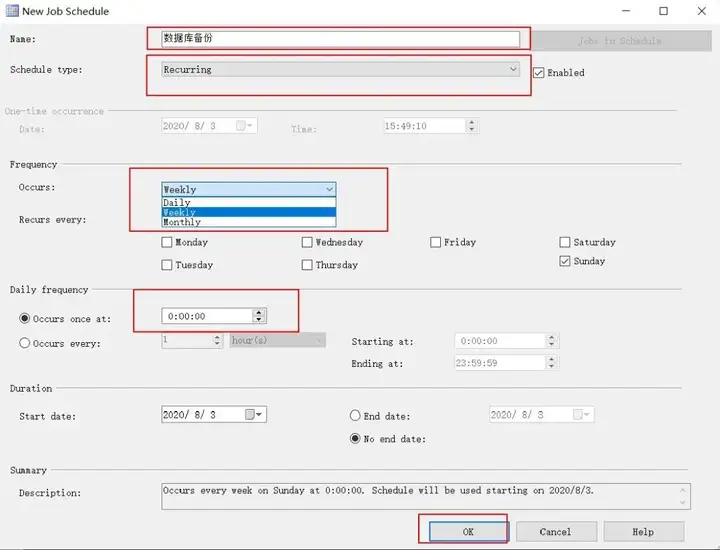The height and width of the screenshot is (550, 720).
Task: Click the New Job Schedule window icon
Action: coord(14,11)
